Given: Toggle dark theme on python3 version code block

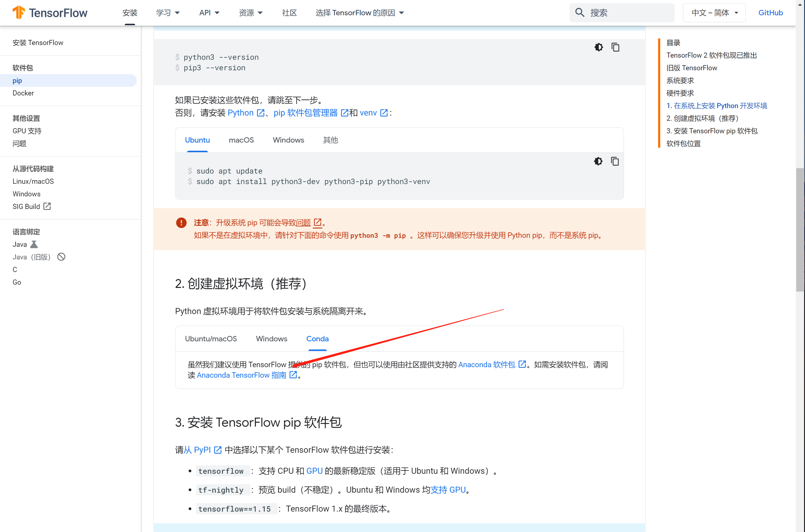Looking at the screenshot, I should pyautogui.click(x=599, y=47).
